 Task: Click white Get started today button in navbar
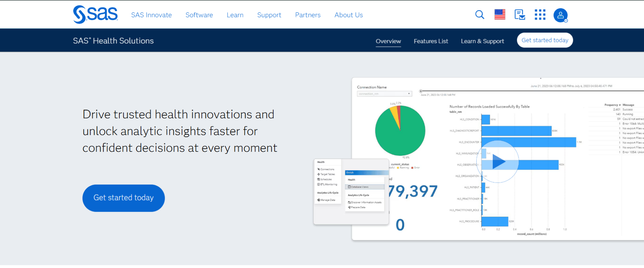[545, 40]
